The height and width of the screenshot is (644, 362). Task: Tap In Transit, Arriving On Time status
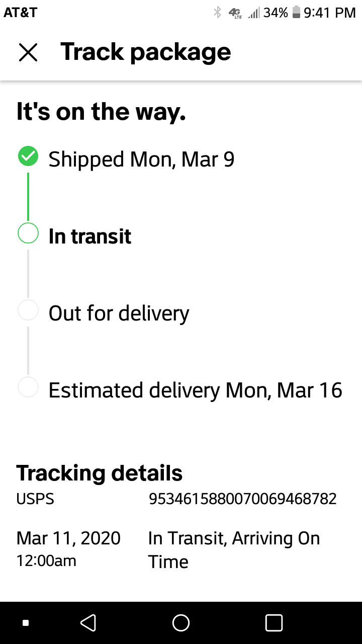[x=234, y=549]
